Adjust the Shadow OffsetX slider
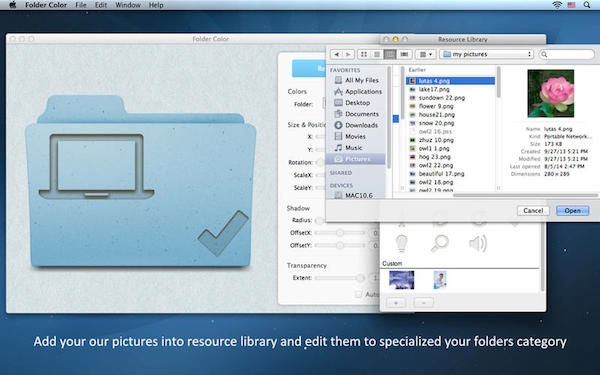Image resolution: width=600 pixels, height=375 pixels. point(340,233)
